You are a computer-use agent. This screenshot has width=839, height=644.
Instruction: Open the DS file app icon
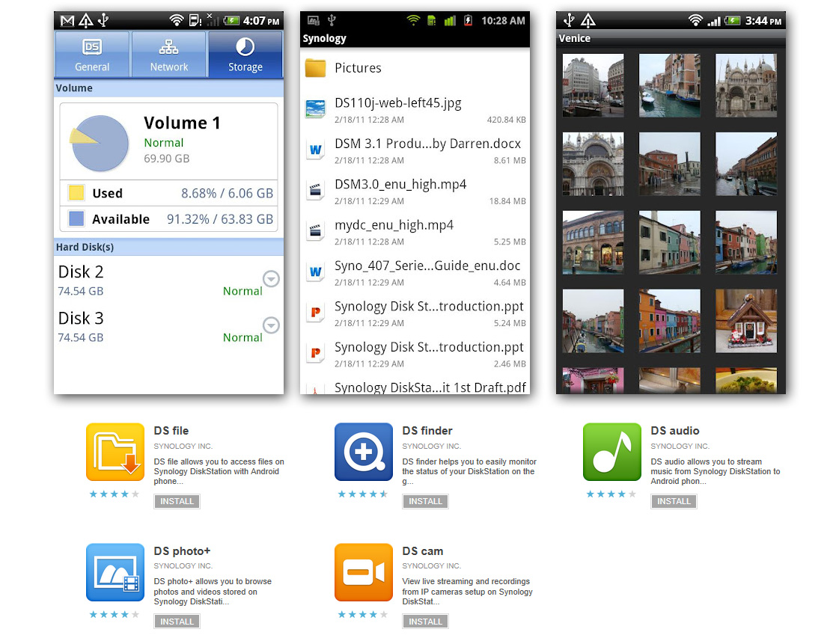[115, 452]
